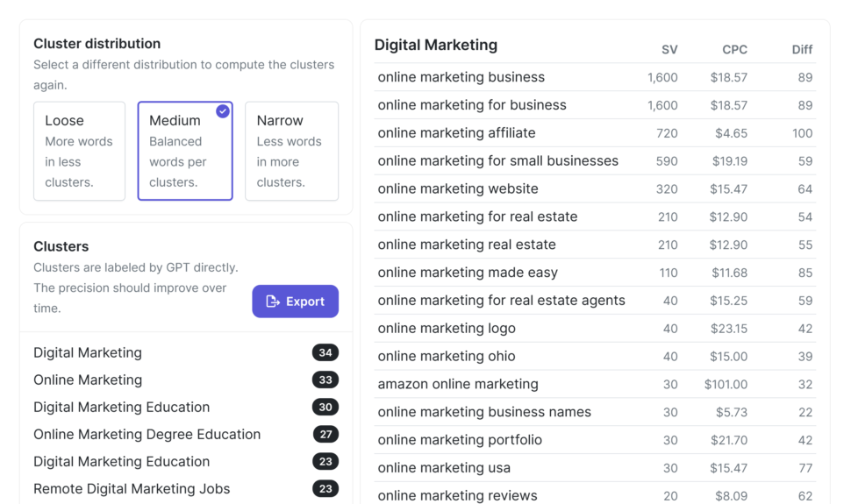Click the Export button
The image size is (851, 504).
tap(296, 302)
